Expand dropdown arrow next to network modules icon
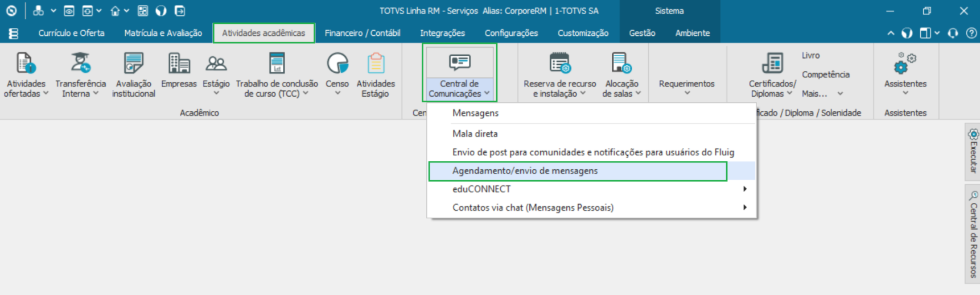The height and width of the screenshot is (295, 980). pos(53,11)
